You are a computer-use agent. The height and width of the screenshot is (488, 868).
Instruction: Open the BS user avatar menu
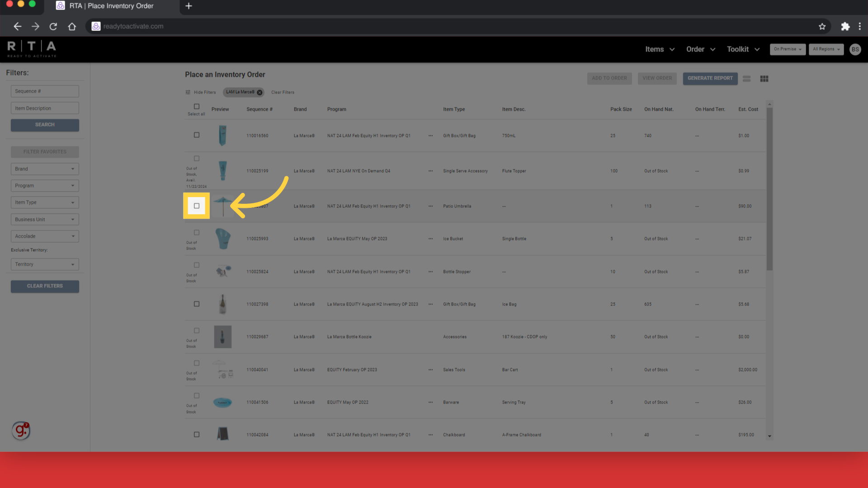[x=855, y=49]
